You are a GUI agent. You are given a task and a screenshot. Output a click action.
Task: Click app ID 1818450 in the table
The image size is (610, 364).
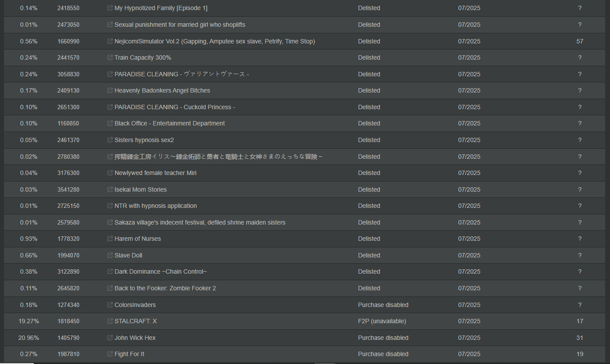coord(68,321)
